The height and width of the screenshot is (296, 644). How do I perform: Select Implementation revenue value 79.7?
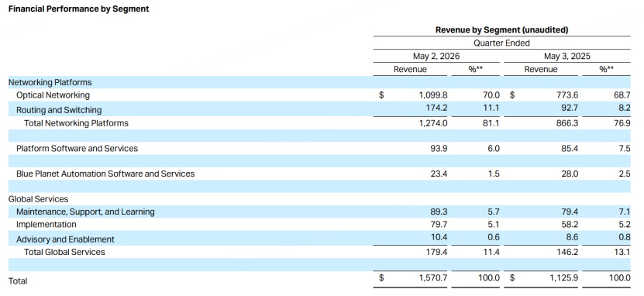[439, 225]
